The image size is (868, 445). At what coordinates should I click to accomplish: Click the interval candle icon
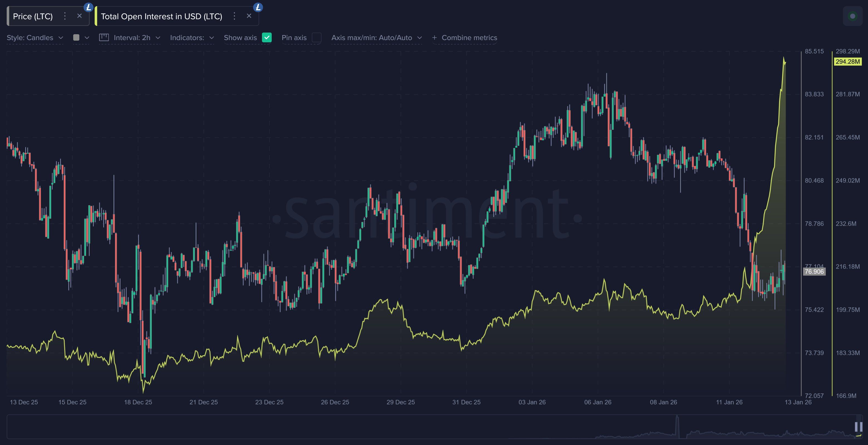(x=104, y=37)
